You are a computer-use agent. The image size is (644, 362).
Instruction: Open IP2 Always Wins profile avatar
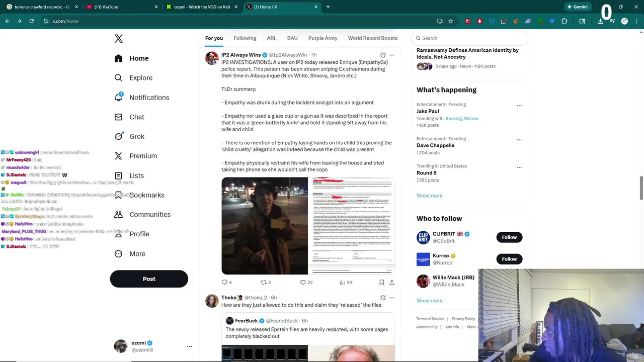coord(212,58)
